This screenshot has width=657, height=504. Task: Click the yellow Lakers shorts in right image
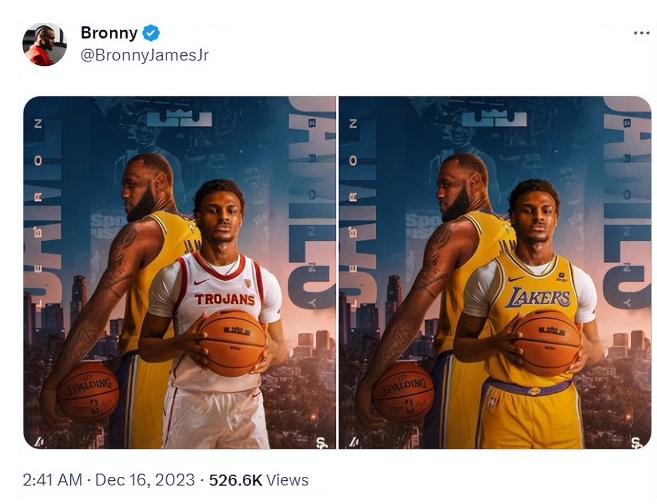(x=528, y=418)
